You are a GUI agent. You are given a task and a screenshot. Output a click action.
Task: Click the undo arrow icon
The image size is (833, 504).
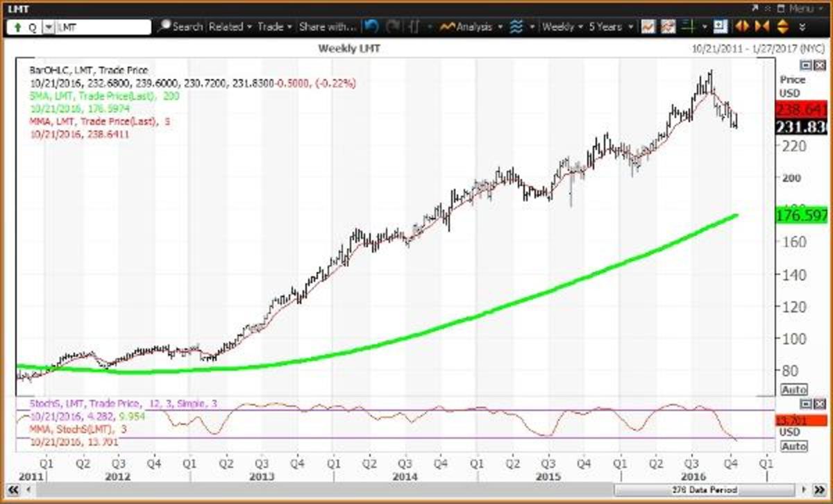coord(372,27)
